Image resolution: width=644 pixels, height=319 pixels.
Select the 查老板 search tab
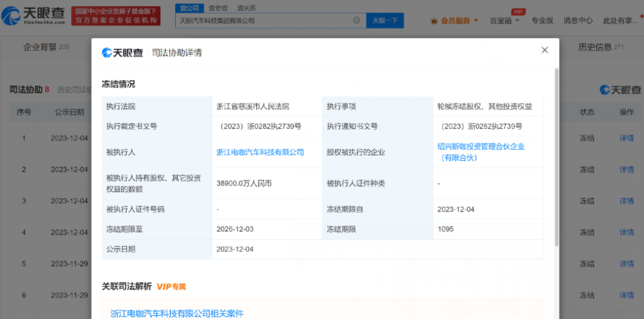[218, 7]
